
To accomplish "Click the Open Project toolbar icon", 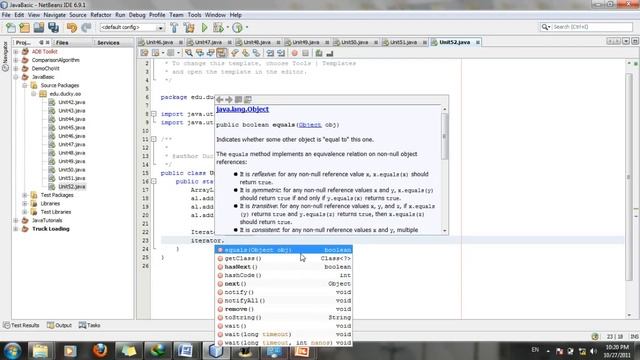I will click(x=39, y=27).
